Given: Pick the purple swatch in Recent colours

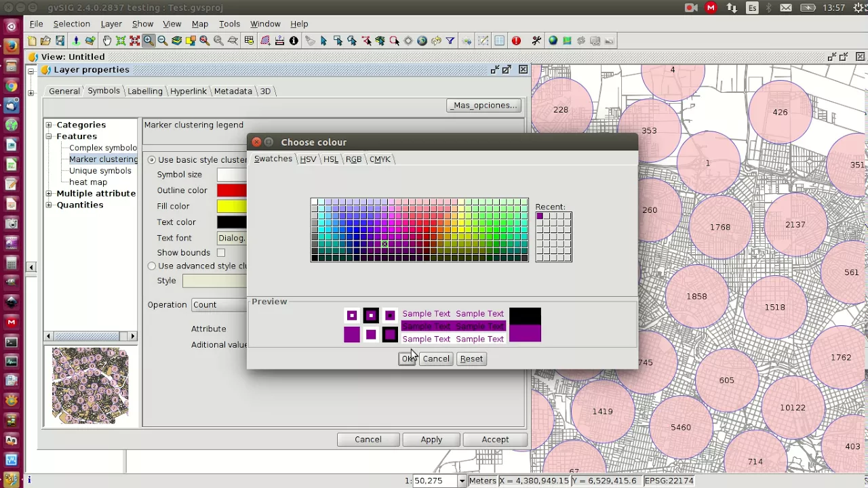Looking at the screenshot, I should point(540,216).
